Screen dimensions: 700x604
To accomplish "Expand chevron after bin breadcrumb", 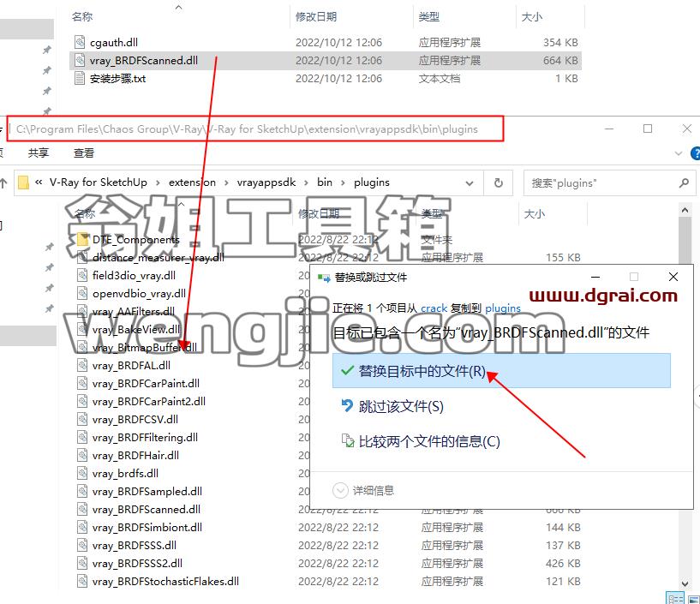I will 343,182.
